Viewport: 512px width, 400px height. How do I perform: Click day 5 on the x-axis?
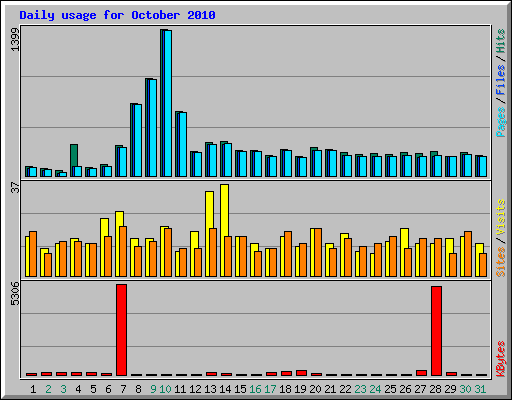click(x=93, y=389)
